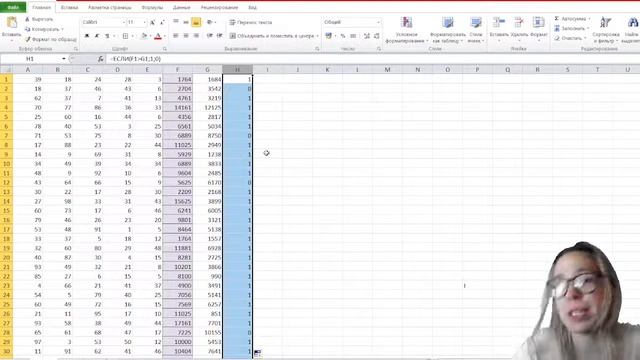Click Insert cells (Вставить) in Ячейки group
The width and height of the screenshot is (640, 360).
tap(499, 28)
